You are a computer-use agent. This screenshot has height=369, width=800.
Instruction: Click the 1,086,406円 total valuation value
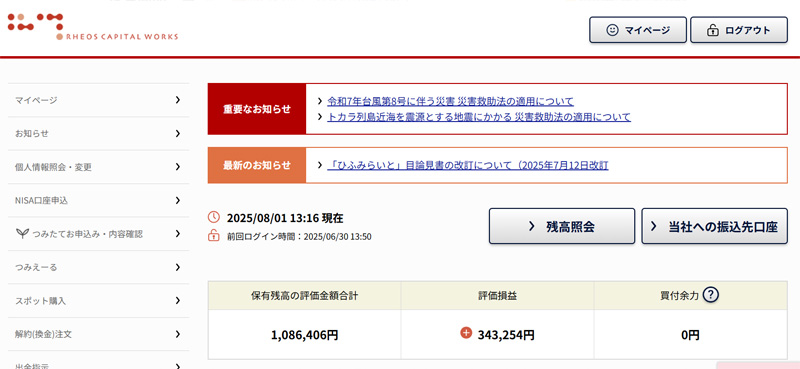point(305,335)
